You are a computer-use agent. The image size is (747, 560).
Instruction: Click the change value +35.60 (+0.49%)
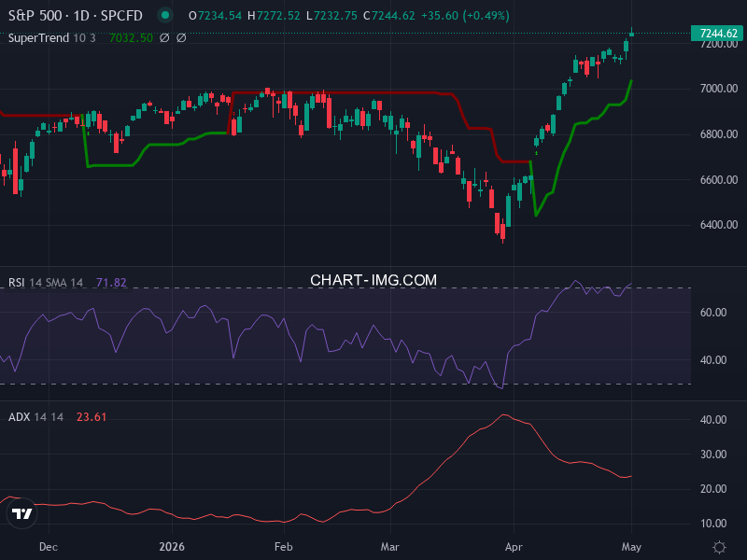point(465,16)
